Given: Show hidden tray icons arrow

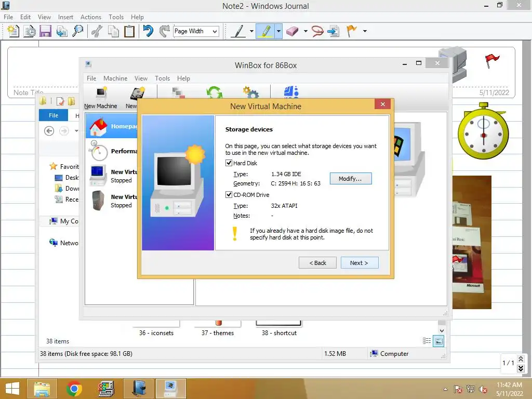Looking at the screenshot, I should point(445,389).
